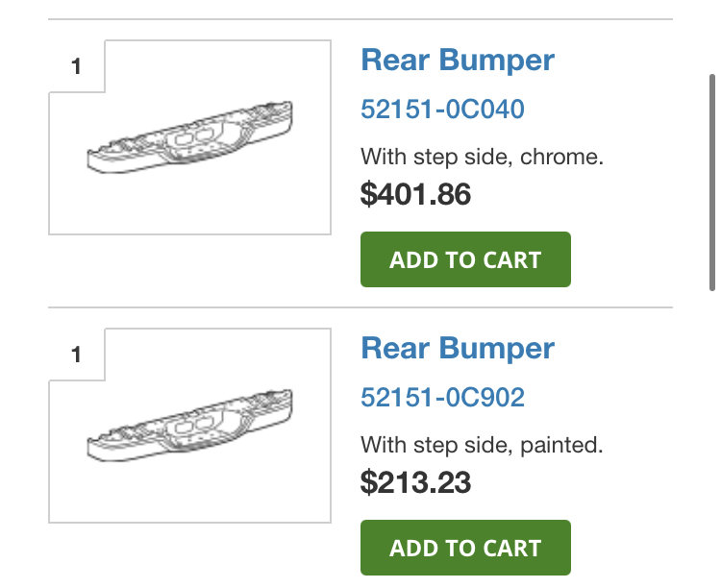Click the vertical scrollbar thumb
This screenshot has width=721, height=588.
[712, 183]
